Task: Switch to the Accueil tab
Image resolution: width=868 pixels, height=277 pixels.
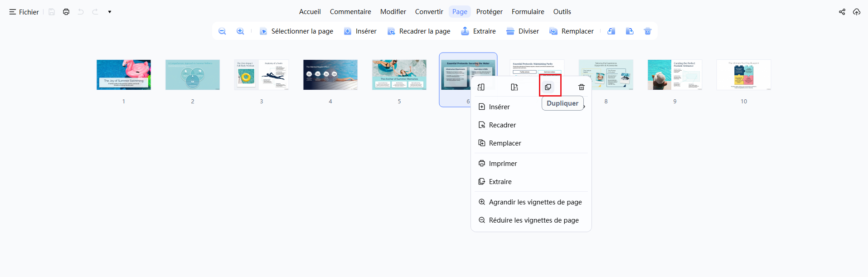Action: (310, 12)
